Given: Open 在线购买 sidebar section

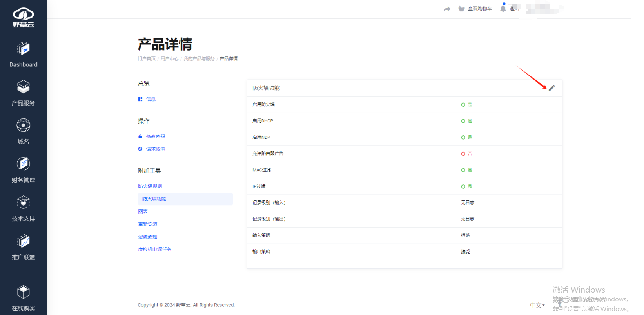Looking at the screenshot, I should [x=24, y=298].
